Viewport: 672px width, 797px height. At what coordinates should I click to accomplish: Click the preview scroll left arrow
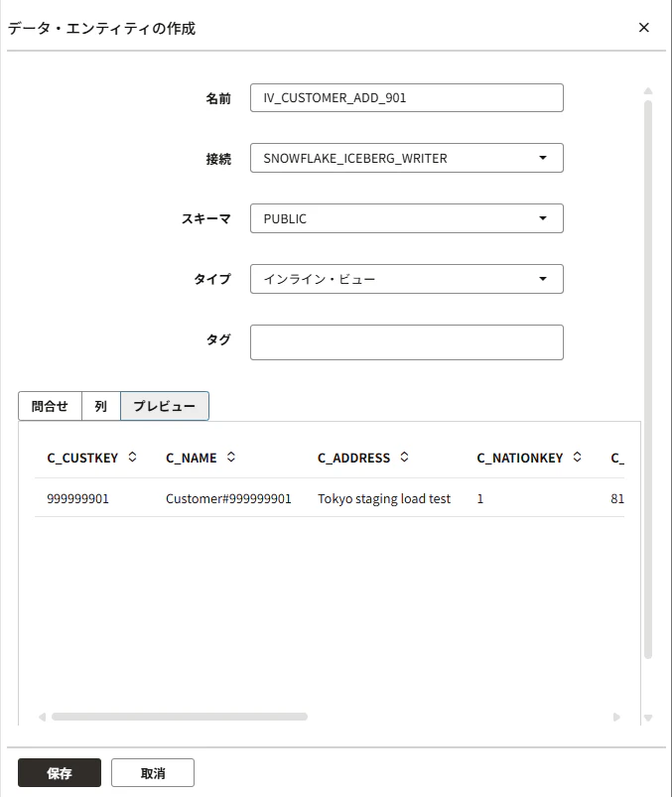click(x=43, y=718)
